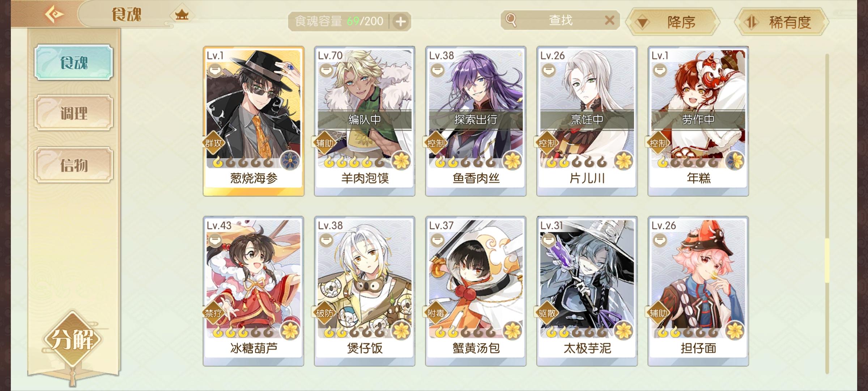This screenshot has width=868, height=391.
Task: Tap the back arrow icon
Action: pyautogui.click(x=54, y=14)
